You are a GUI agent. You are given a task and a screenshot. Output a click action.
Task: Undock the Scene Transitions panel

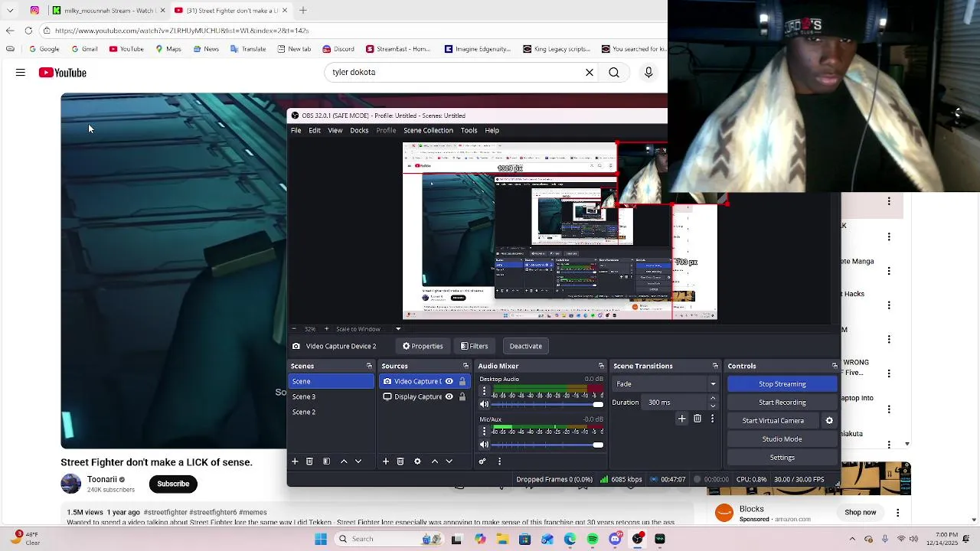tap(715, 366)
